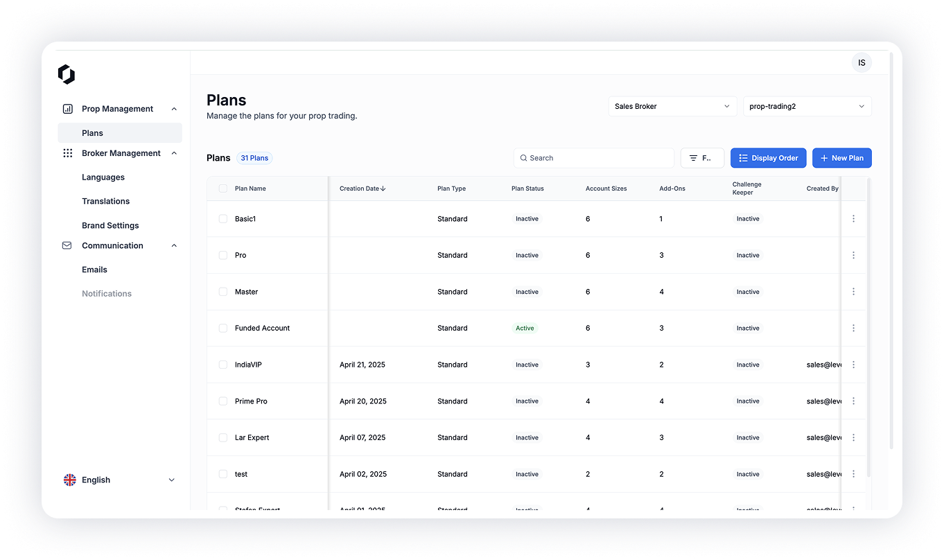The height and width of the screenshot is (560, 944).
Task: Go to Brand Settings in sidebar
Action: coord(110,225)
